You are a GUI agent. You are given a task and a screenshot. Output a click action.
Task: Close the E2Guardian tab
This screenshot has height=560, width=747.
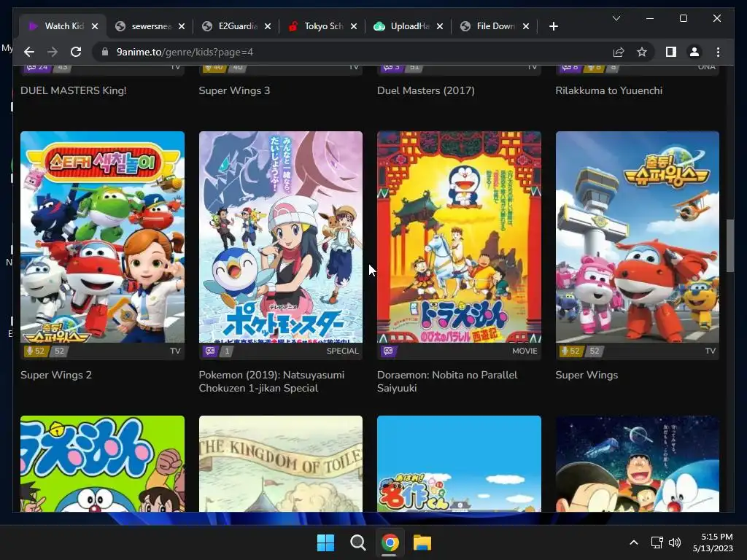268,26
